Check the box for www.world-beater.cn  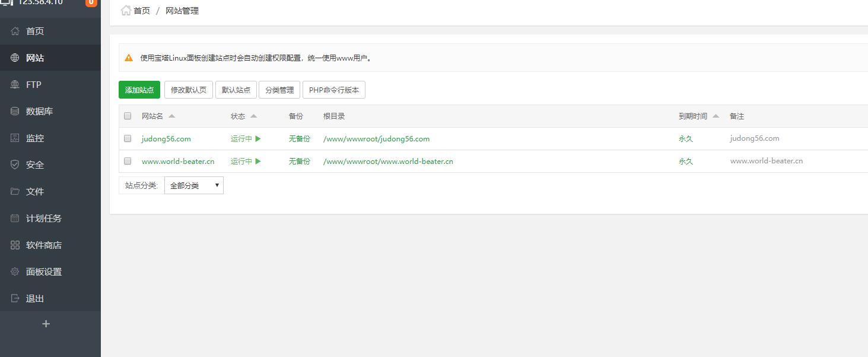(128, 161)
